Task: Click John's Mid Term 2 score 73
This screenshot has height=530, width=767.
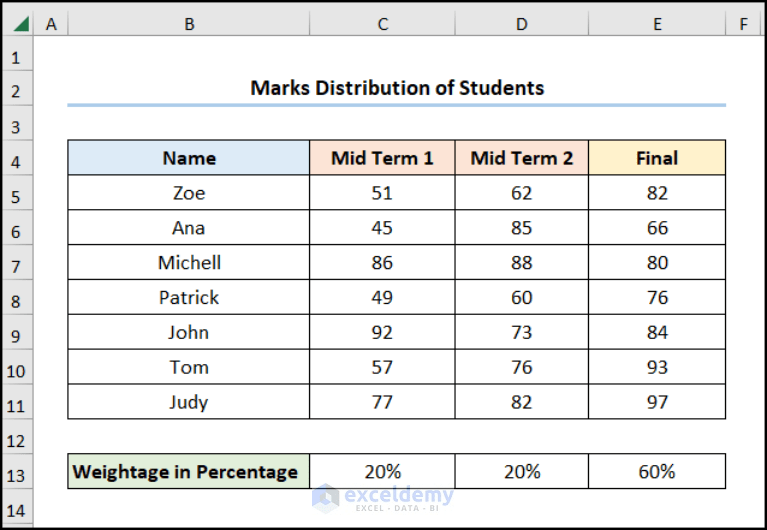Action: [521, 332]
